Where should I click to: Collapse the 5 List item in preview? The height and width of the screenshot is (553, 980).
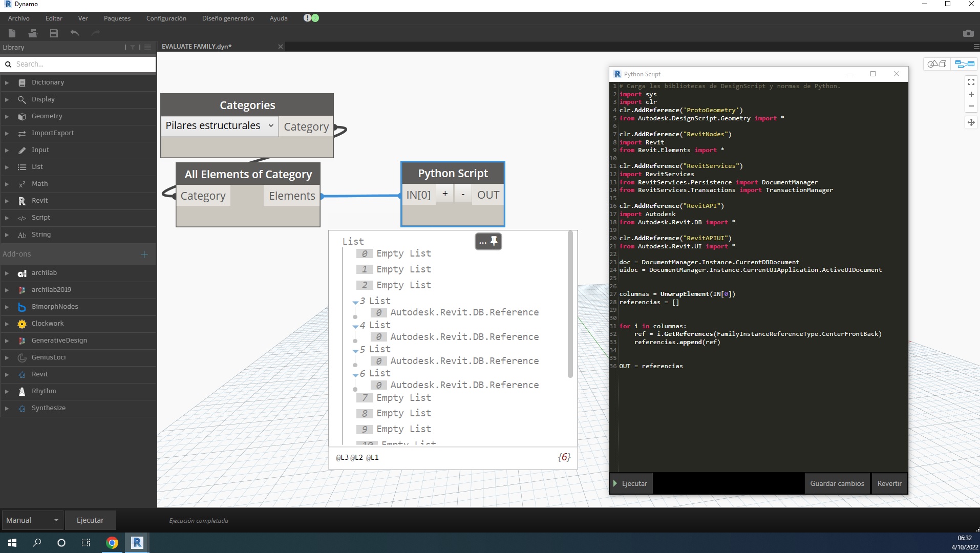(355, 350)
